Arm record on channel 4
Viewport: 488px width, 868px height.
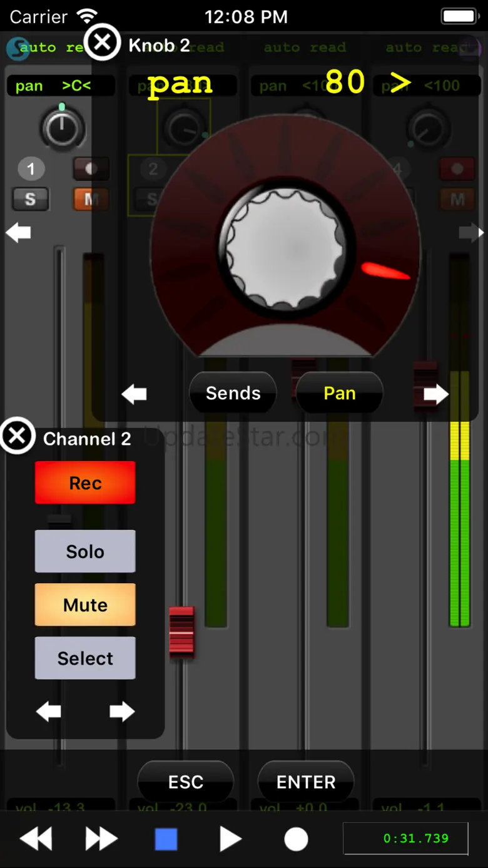[x=457, y=168]
